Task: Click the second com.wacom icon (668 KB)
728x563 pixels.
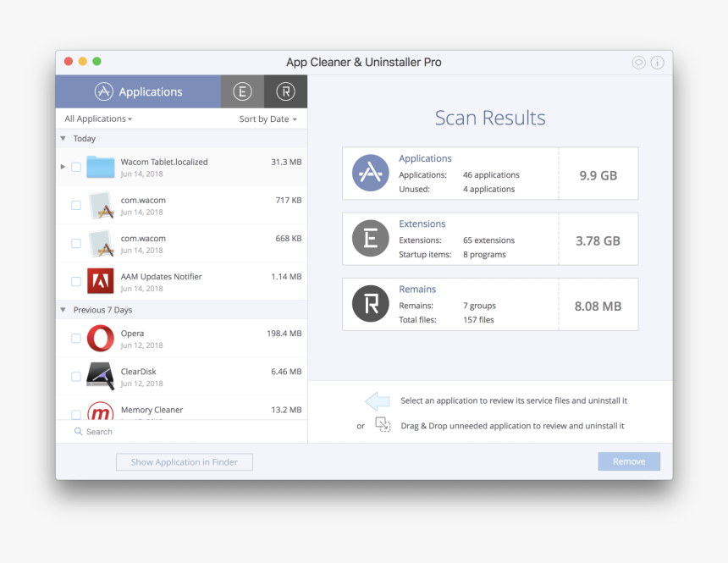Action: click(101, 244)
